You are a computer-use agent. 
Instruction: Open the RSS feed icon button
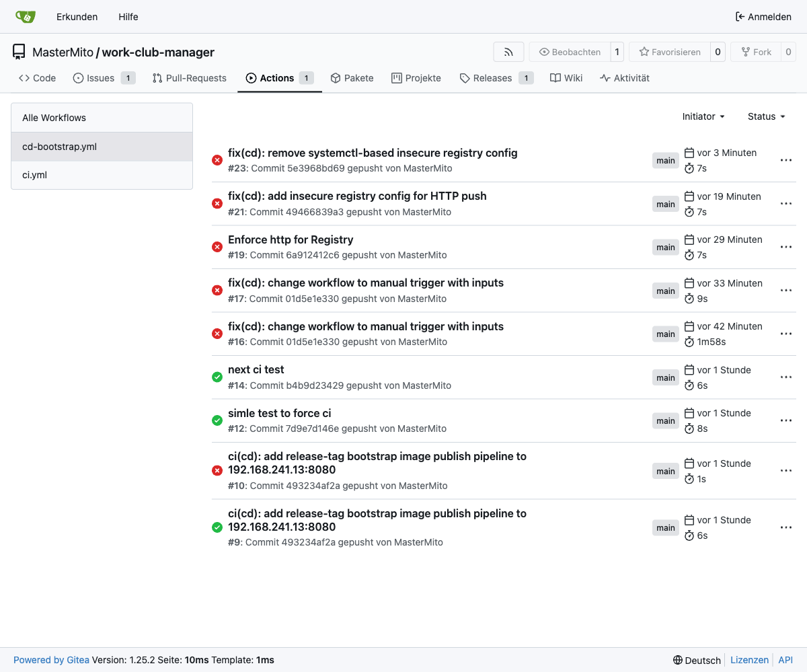point(508,52)
